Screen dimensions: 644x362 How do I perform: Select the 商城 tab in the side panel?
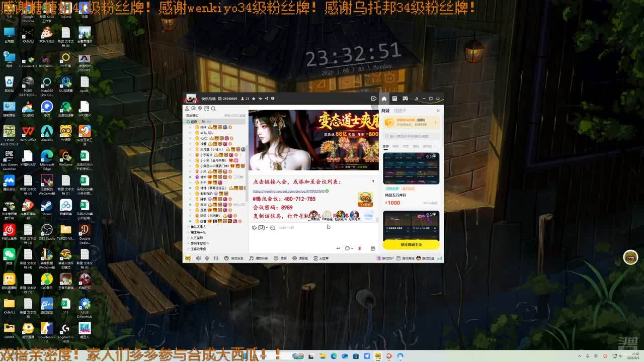pos(385,111)
